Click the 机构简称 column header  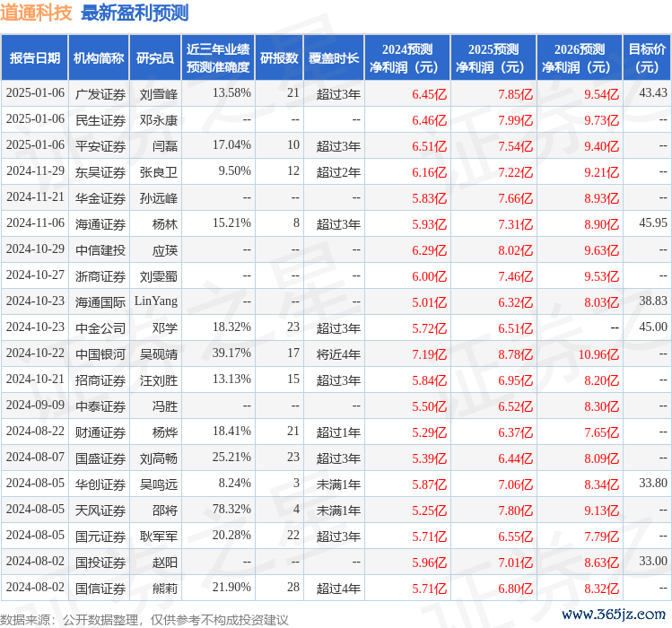pyautogui.click(x=99, y=58)
